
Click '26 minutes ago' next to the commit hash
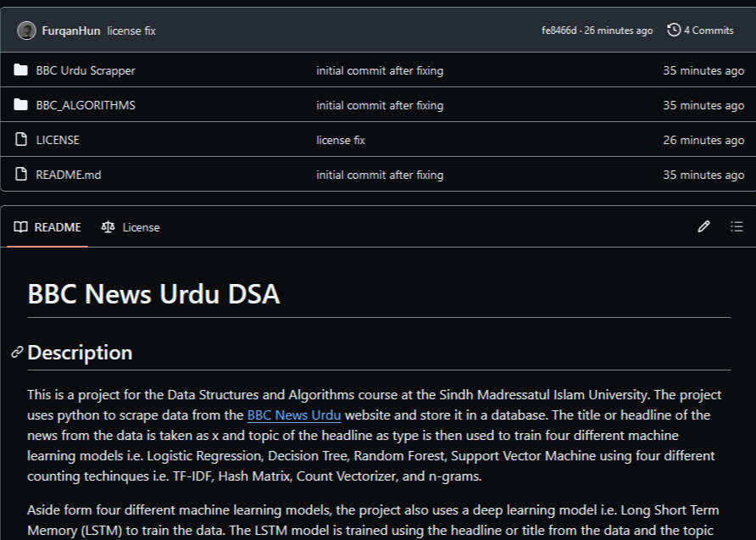click(619, 31)
